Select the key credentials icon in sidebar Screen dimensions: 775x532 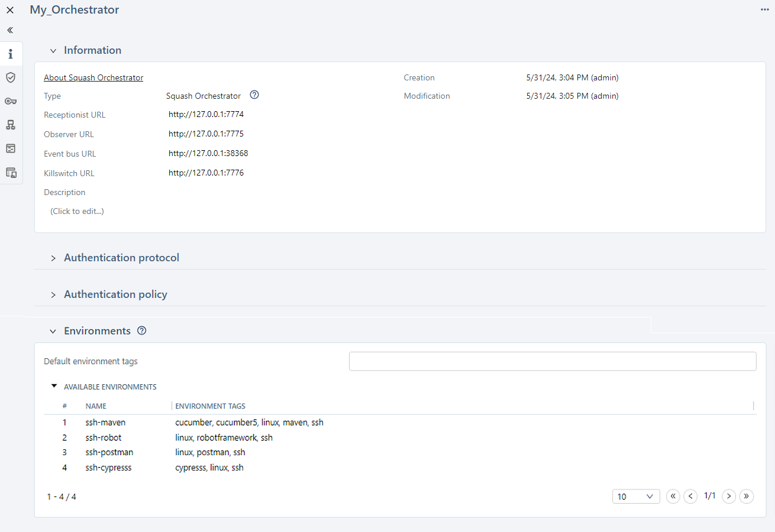11,100
